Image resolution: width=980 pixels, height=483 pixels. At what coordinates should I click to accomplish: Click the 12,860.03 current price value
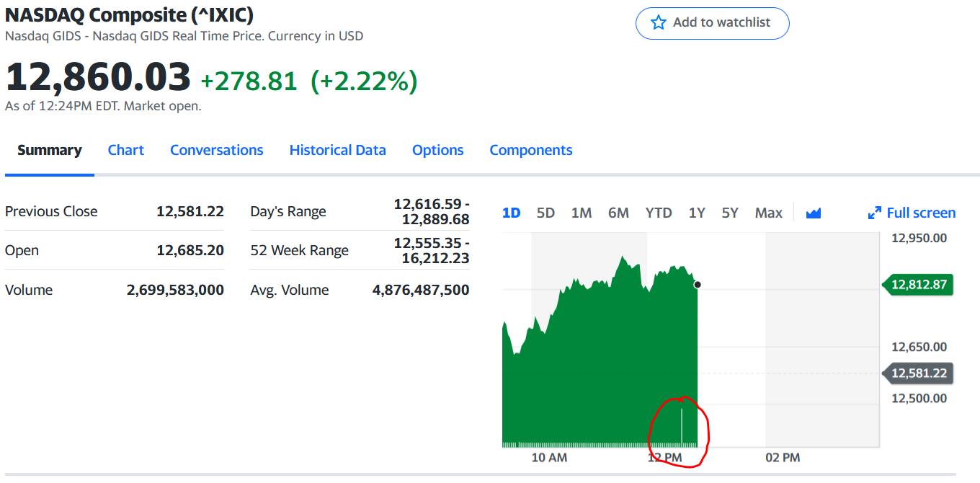pyautogui.click(x=98, y=76)
